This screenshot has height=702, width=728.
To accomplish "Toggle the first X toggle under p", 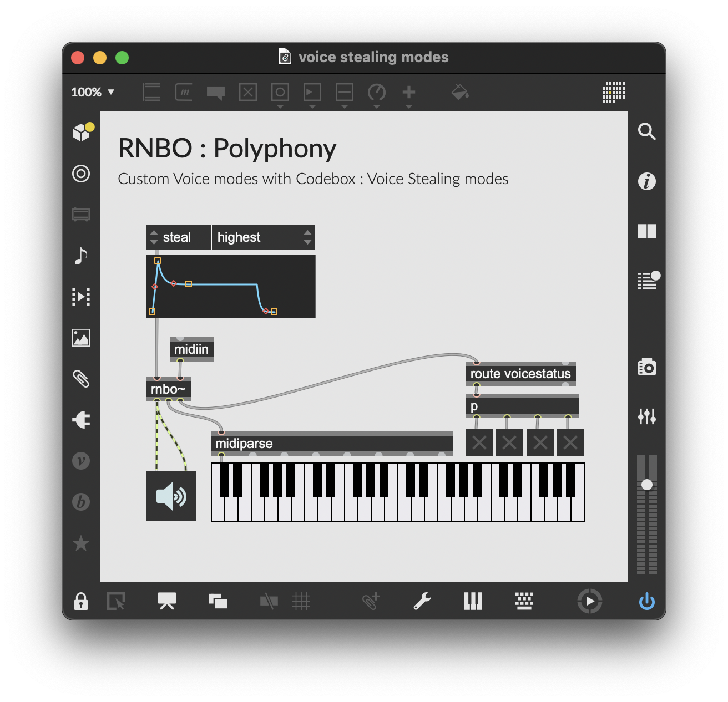I will [x=479, y=442].
